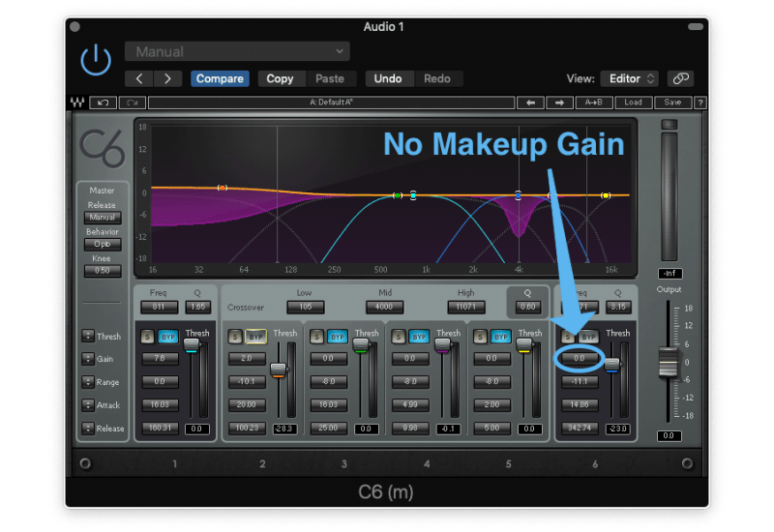Click band 2 orange threshold slider handle

click(x=279, y=369)
